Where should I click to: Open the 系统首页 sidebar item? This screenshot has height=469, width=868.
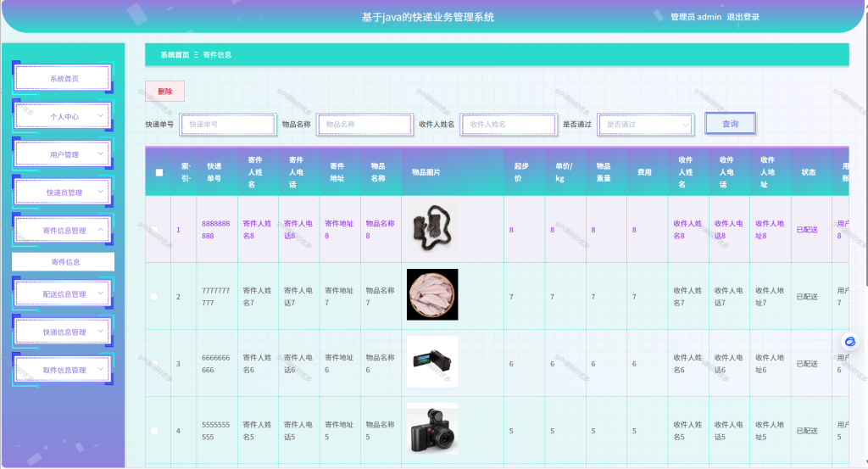(x=63, y=79)
